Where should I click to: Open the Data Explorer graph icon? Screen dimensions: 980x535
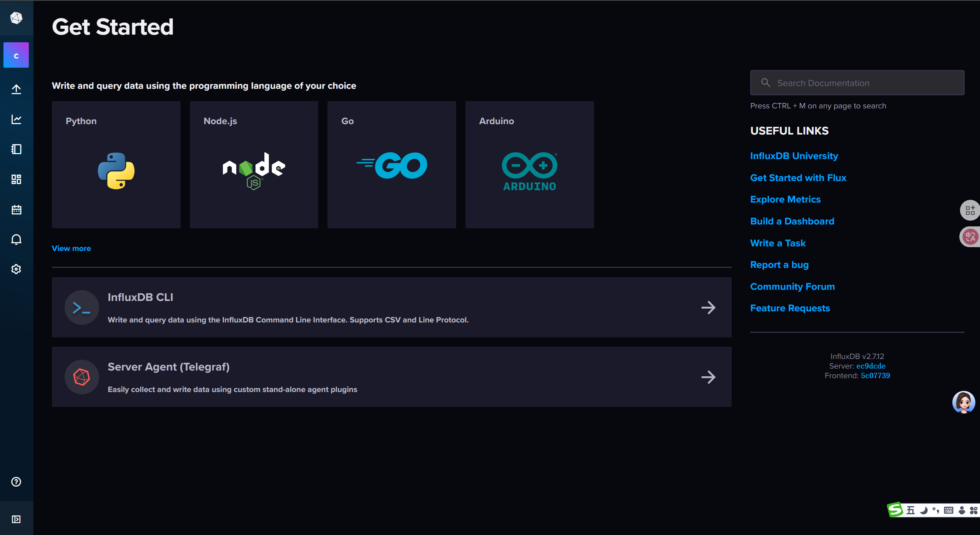[16, 119]
